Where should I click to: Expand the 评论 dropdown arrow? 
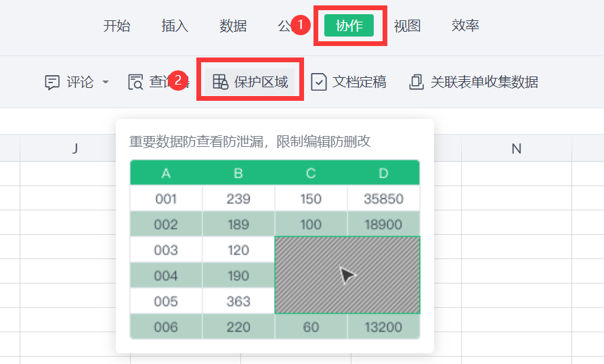tap(106, 82)
